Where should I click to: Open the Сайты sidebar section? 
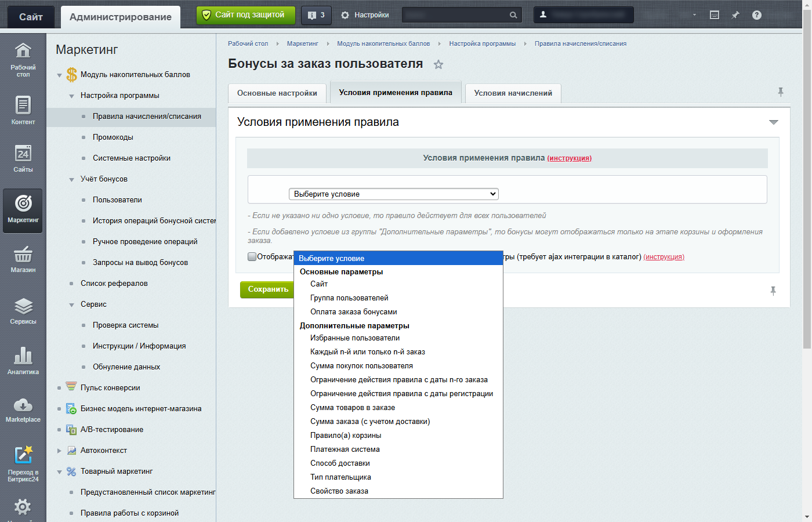click(x=23, y=158)
